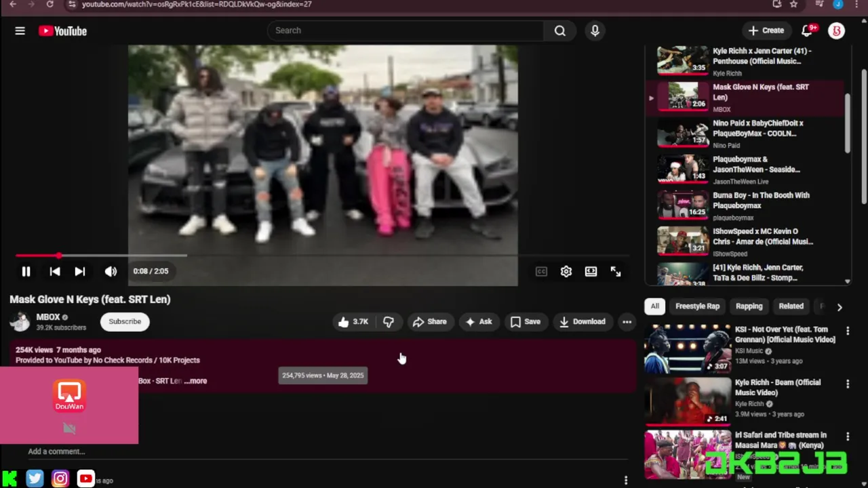Screen dimensions: 868x488
Task: Download the video
Action: click(x=582, y=322)
